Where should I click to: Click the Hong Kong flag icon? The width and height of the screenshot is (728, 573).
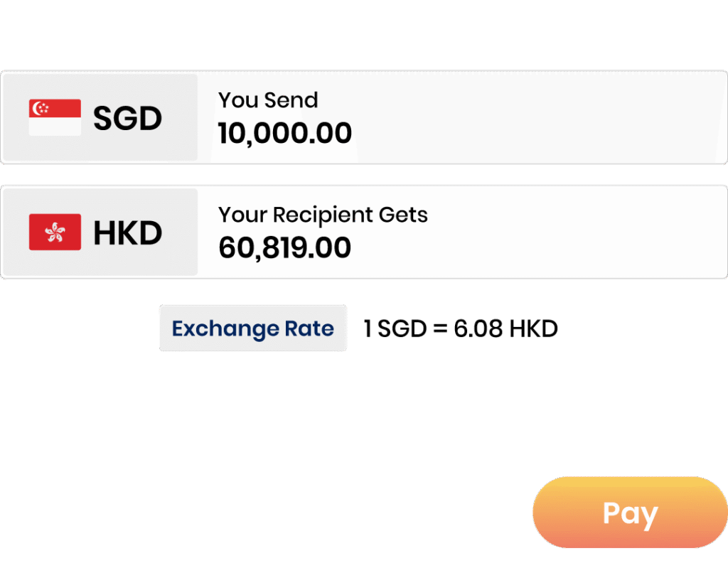point(55,232)
